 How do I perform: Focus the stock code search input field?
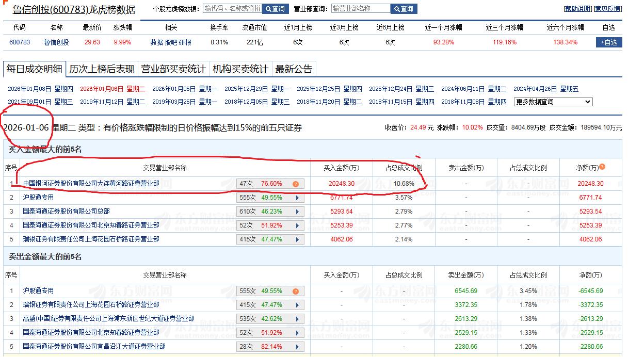point(232,9)
